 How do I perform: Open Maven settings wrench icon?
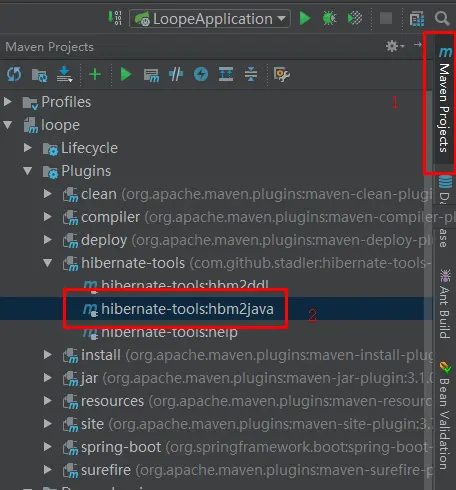[282, 74]
